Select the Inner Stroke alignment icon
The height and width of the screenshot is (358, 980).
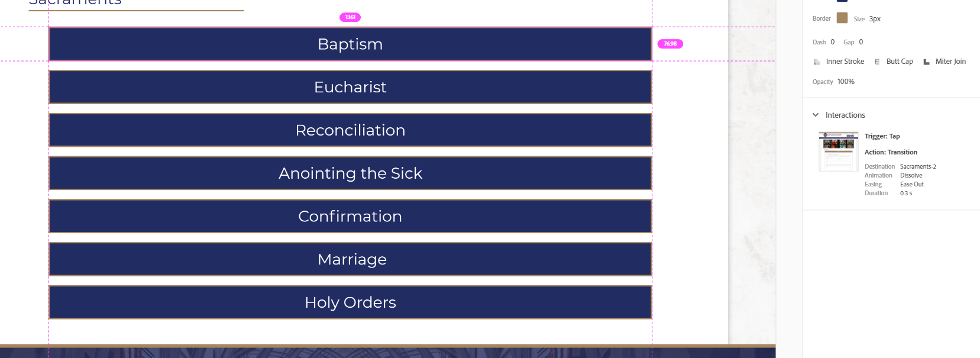(x=817, y=62)
